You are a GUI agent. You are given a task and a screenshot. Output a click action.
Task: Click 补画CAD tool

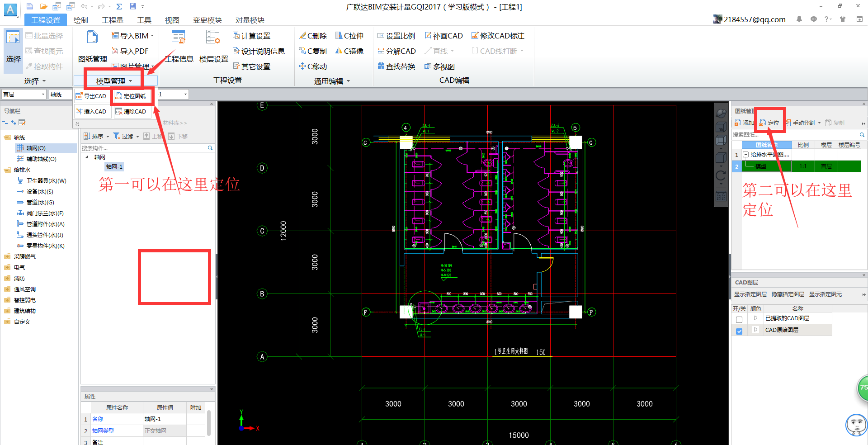point(443,36)
